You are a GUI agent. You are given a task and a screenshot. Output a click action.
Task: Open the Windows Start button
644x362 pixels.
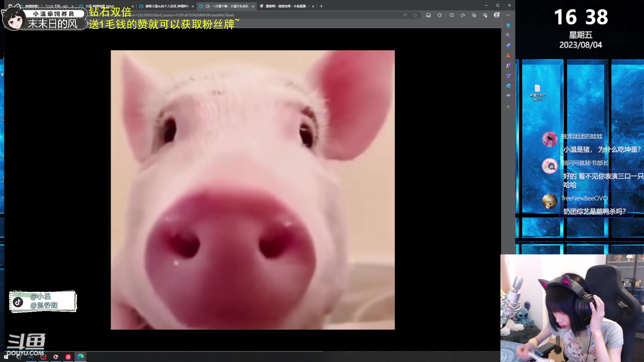coord(6,357)
